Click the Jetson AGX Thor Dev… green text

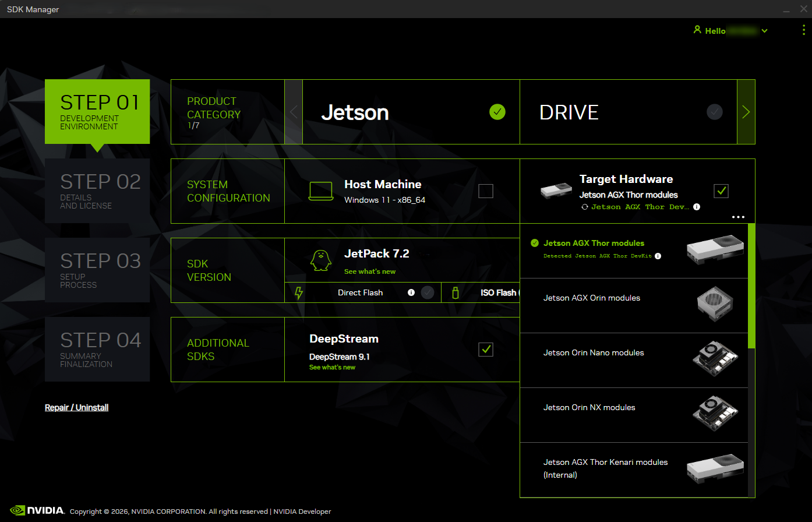[640, 207]
